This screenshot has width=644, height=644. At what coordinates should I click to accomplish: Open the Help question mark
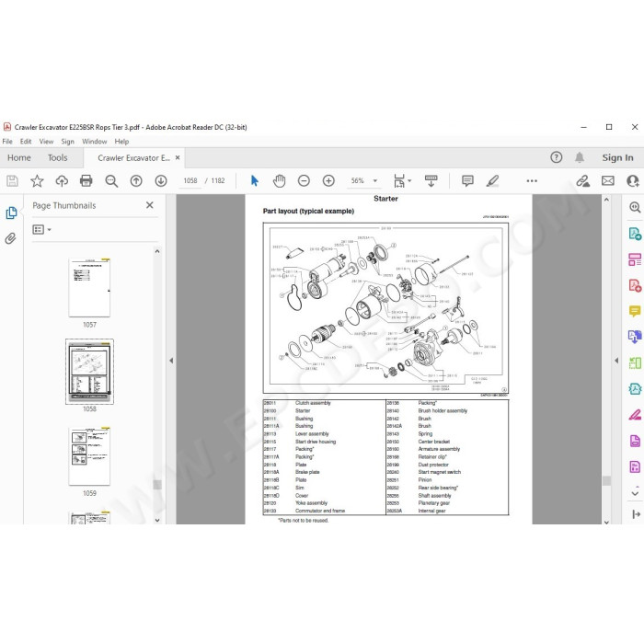click(556, 157)
